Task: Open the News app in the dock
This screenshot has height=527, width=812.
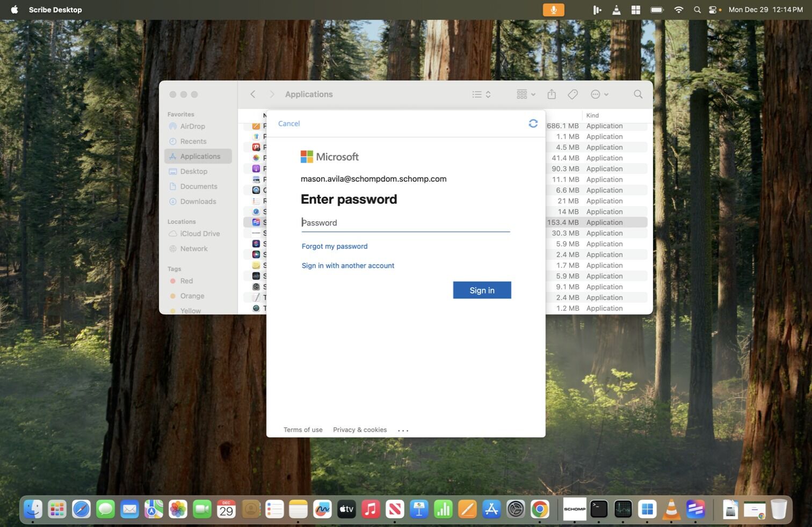Action: pyautogui.click(x=395, y=509)
